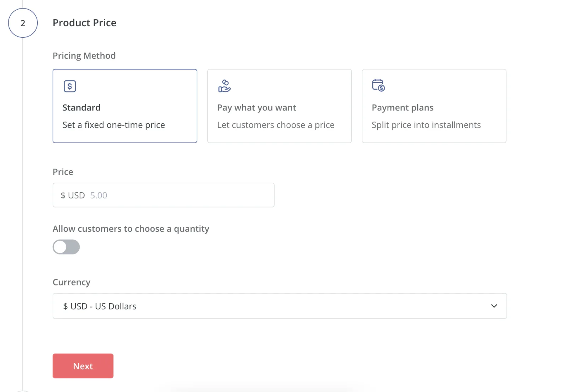Click 'Split price into installments' text
This screenshot has width=569, height=392.
[426, 125]
